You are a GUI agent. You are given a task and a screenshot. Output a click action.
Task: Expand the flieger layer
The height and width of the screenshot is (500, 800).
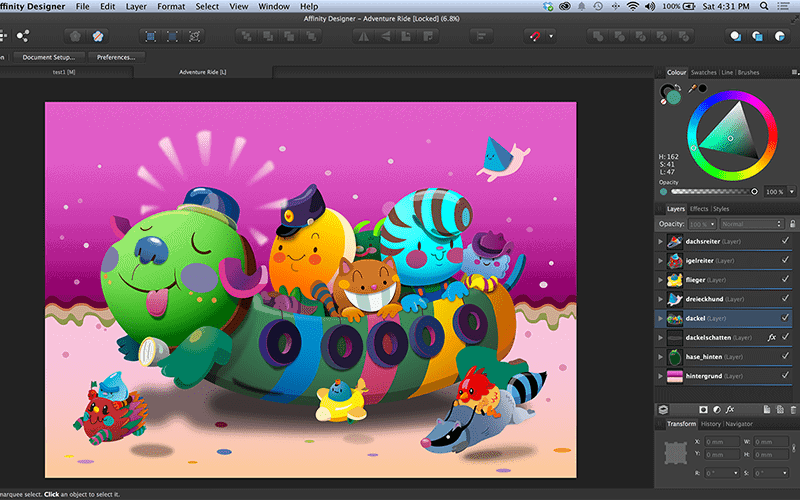pos(660,280)
